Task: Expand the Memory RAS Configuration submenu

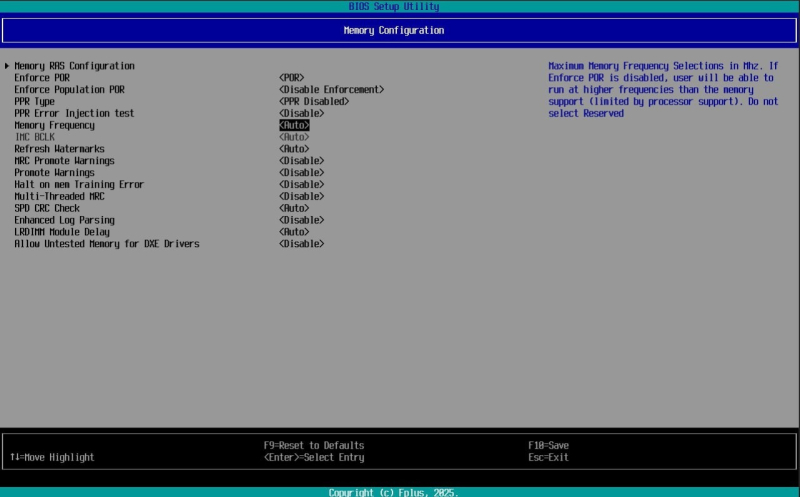Action: pos(74,66)
